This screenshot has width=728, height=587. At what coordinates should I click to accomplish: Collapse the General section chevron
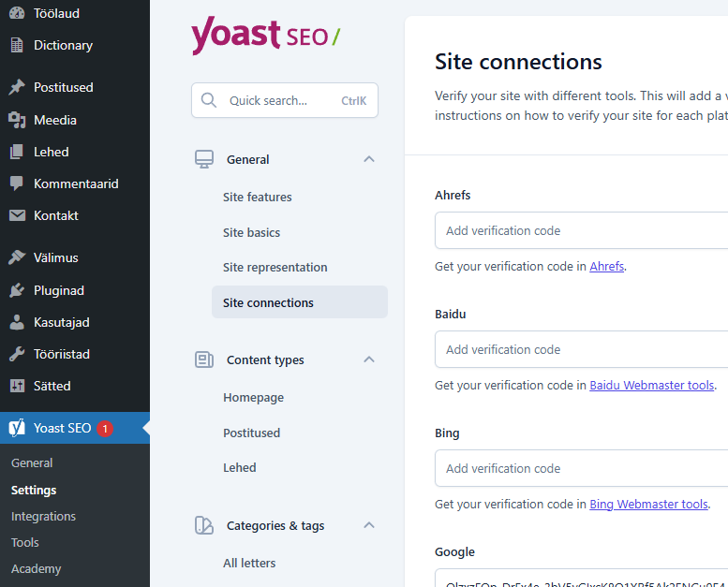coord(369,159)
